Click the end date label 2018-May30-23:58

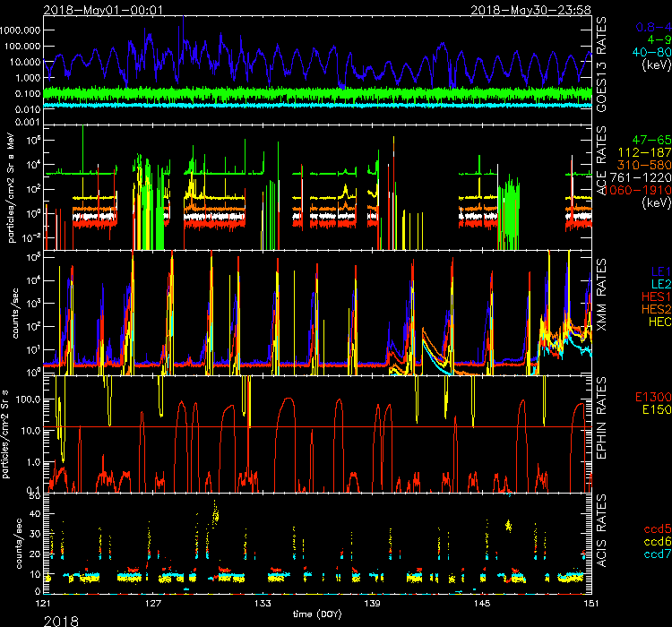tap(540, 8)
